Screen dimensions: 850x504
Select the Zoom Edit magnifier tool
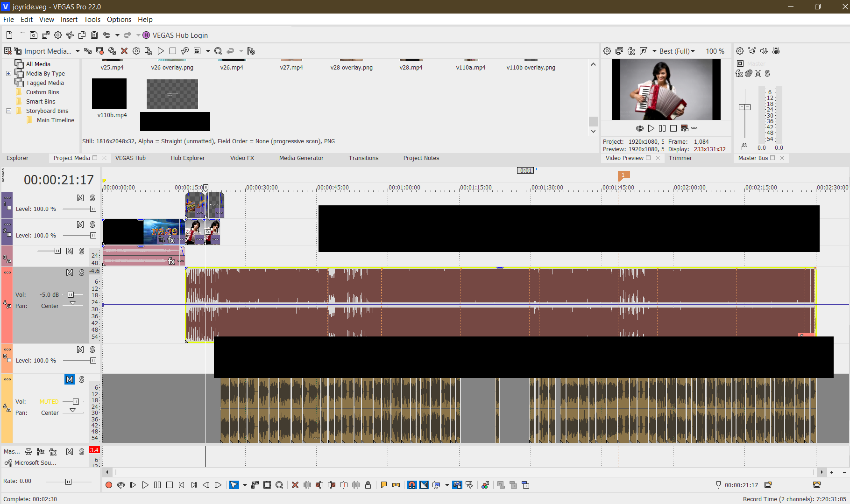[279, 485]
